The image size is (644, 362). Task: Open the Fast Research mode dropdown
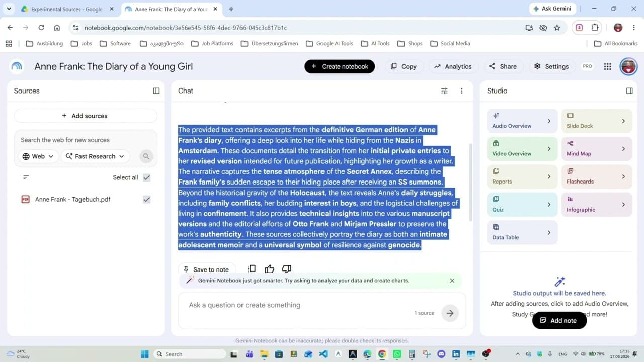coord(95,156)
